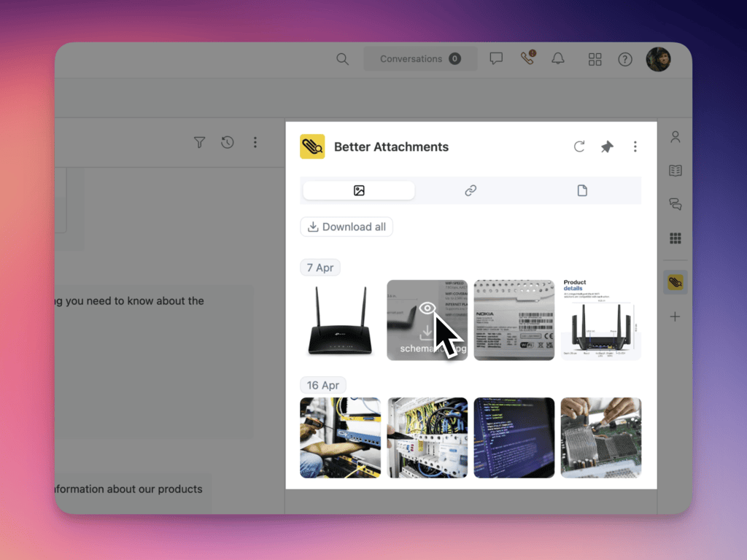
Task: Open the history clock icon
Action: point(228,143)
